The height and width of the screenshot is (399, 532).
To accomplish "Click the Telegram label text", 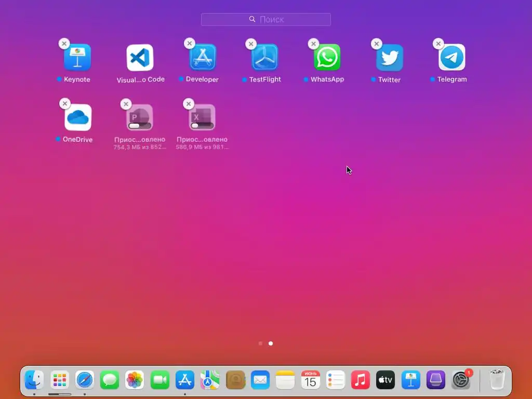I will click(452, 79).
